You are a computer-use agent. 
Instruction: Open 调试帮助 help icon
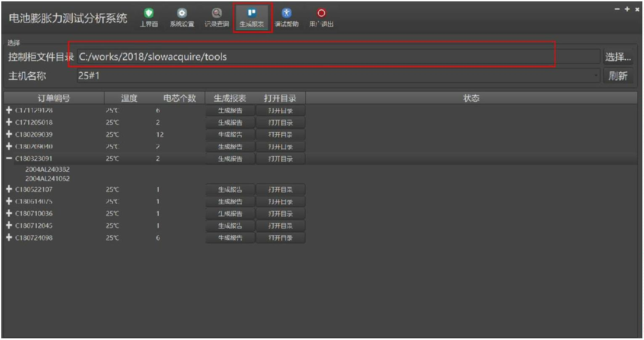tap(286, 14)
